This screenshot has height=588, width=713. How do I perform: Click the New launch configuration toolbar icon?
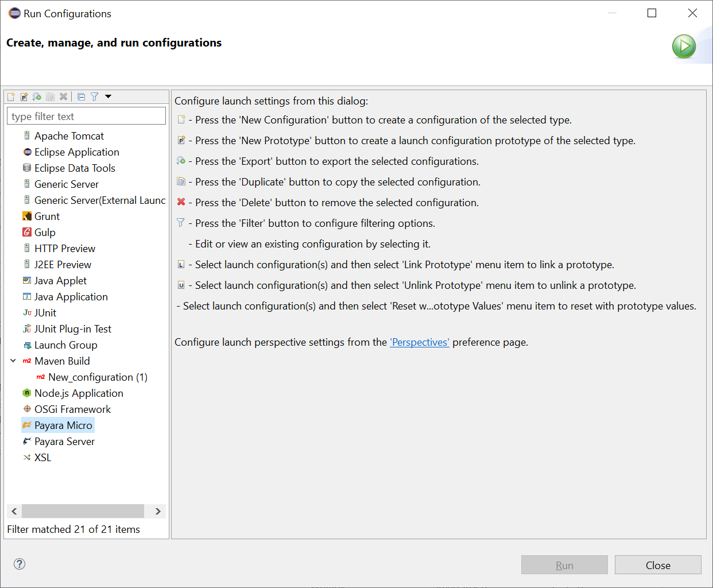tap(11, 97)
